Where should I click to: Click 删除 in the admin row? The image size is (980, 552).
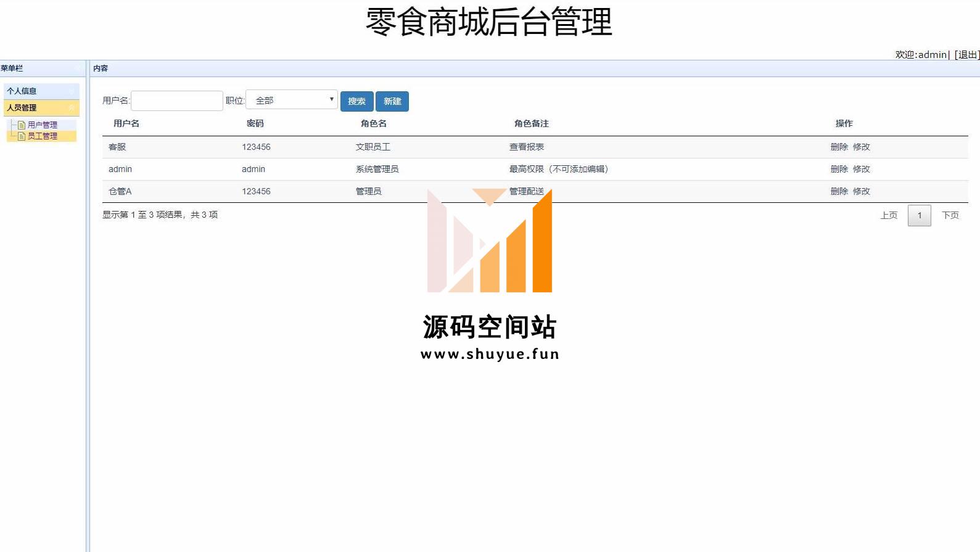tap(839, 169)
